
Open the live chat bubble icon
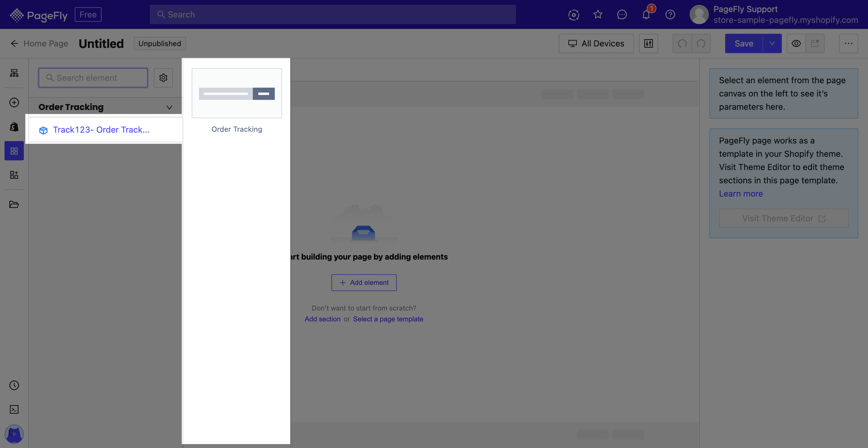(x=622, y=14)
